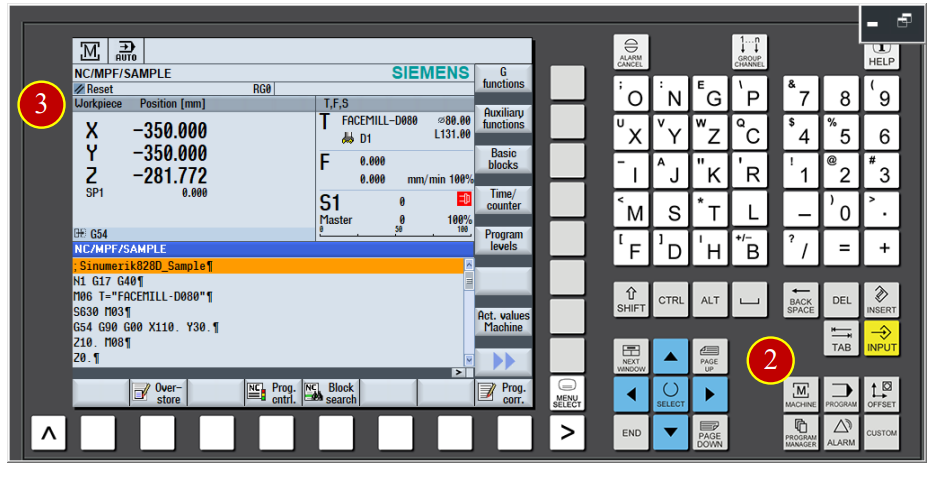
Task: Click the X position value -350.000
Action: coord(170,131)
